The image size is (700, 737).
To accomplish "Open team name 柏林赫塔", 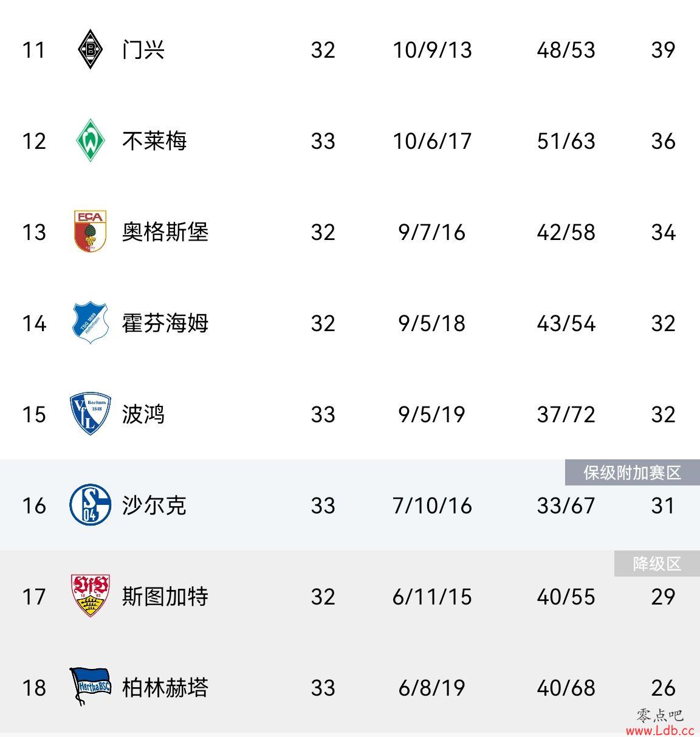I will click(165, 688).
